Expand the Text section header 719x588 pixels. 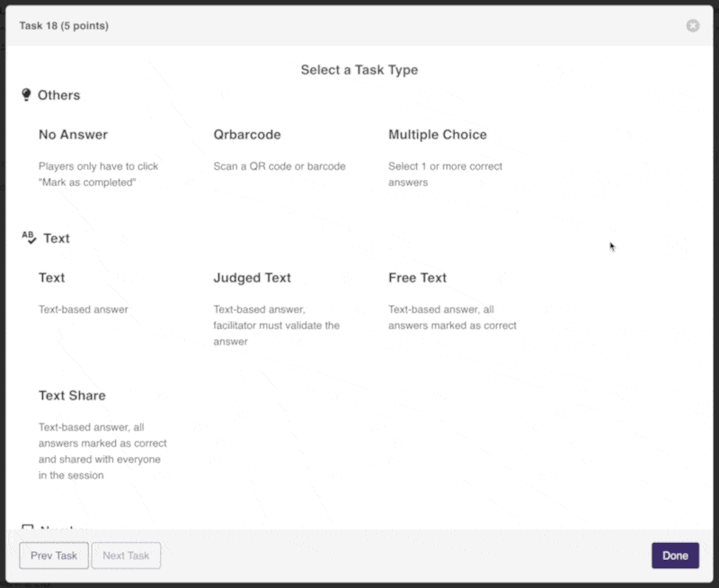pyautogui.click(x=57, y=237)
